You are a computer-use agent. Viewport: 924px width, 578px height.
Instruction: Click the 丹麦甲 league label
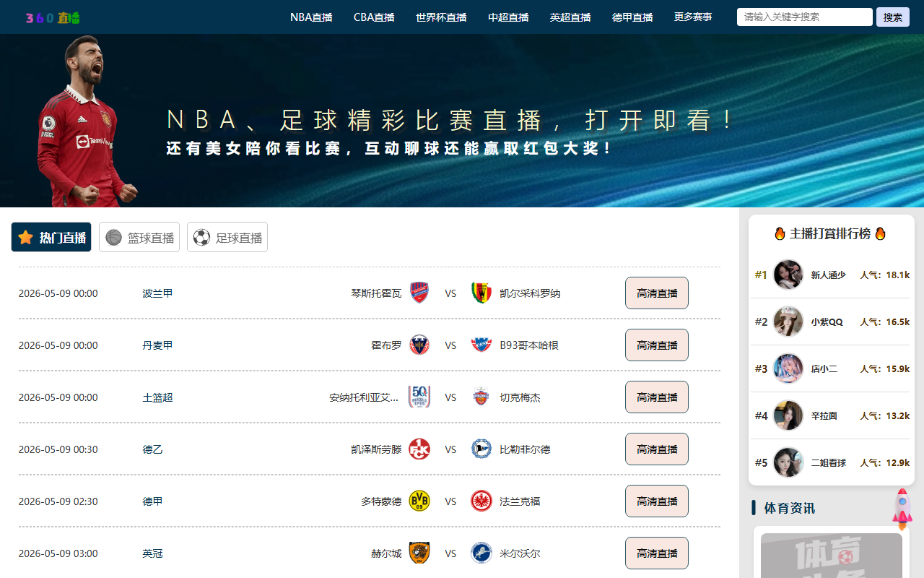coord(157,345)
